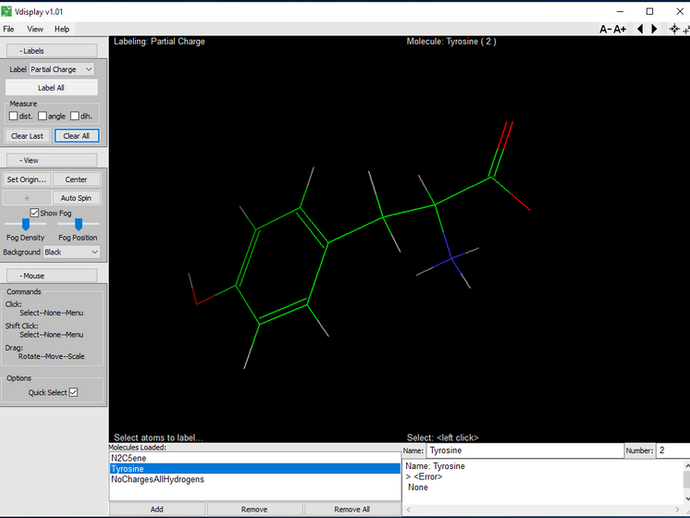Maximize the Vdisplay window
The height and width of the screenshot is (518, 690).
(x=650, y=11)
